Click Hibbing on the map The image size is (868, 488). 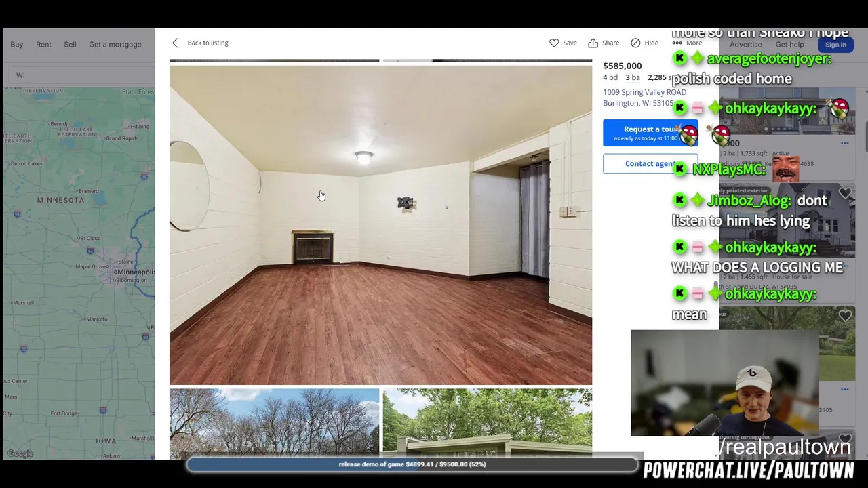click(140, 127)
